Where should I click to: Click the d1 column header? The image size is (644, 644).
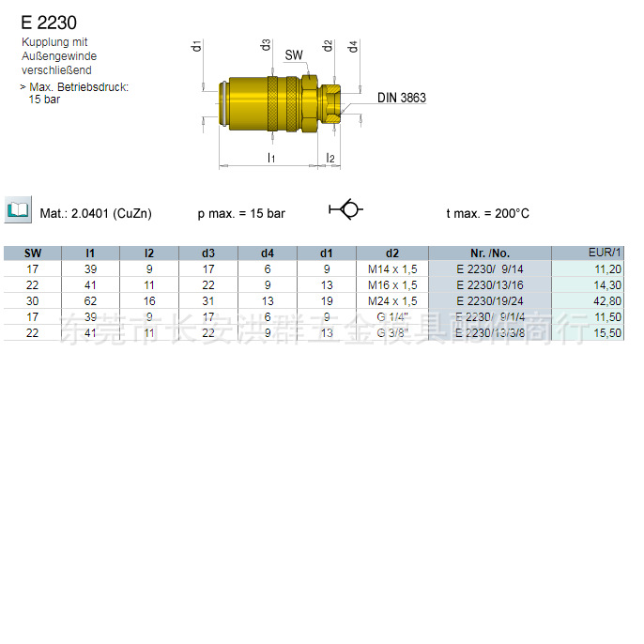click(x=327, y=253)
